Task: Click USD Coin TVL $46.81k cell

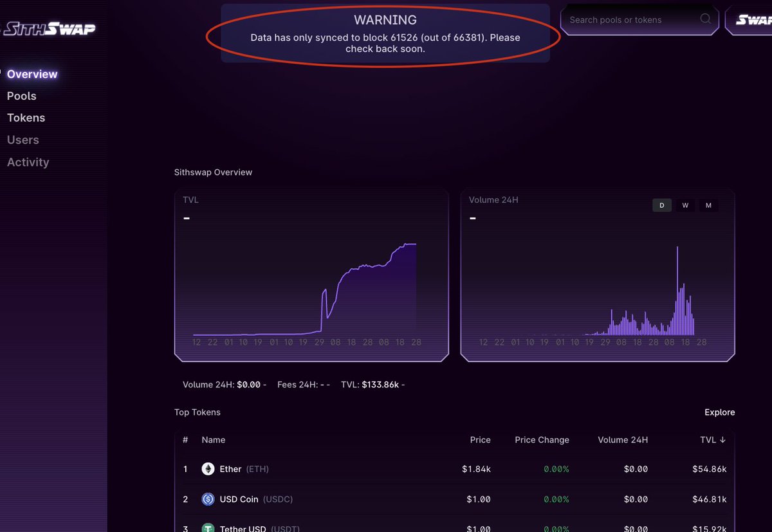Action: (x=710, y=499)
